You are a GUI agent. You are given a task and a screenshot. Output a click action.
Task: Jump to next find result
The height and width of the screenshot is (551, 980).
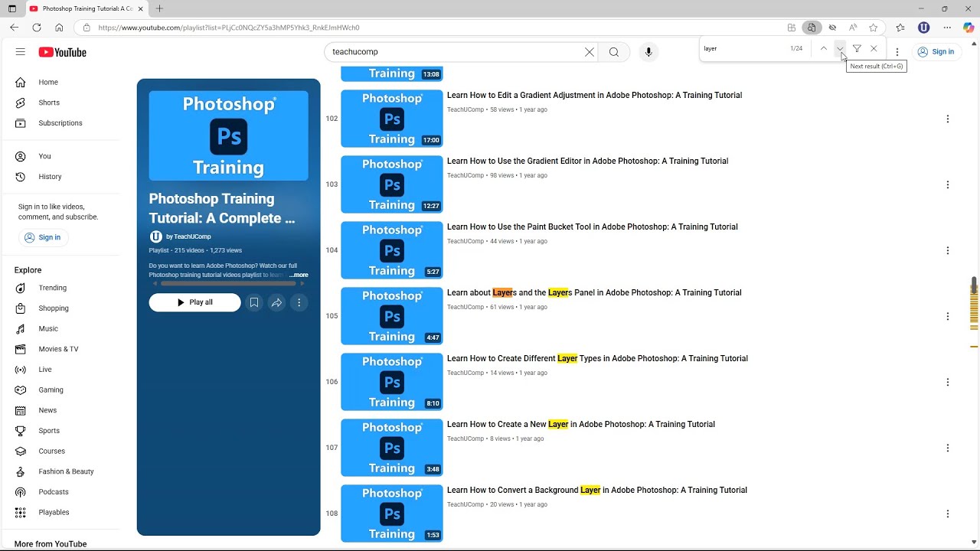click(840, 48)
